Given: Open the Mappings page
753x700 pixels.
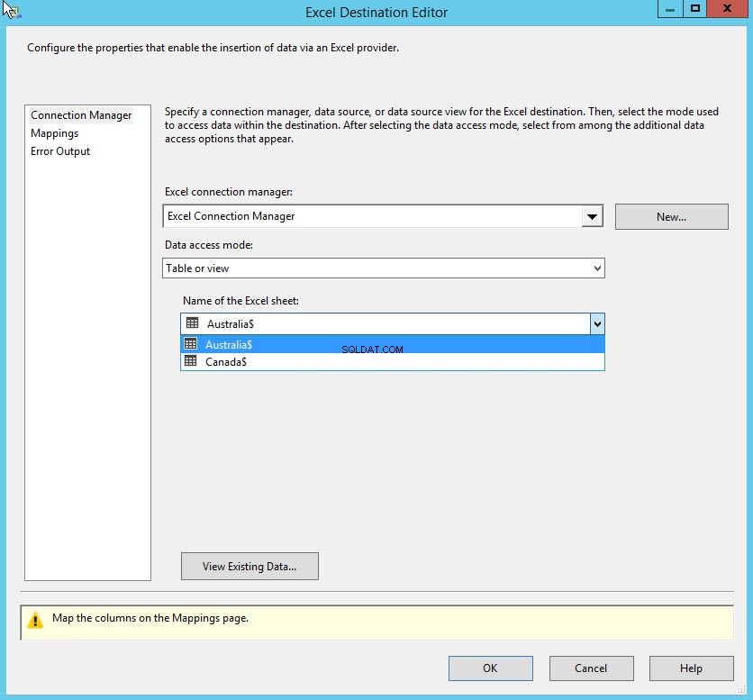Looking at the screenshot, I should tap(54, 133).
